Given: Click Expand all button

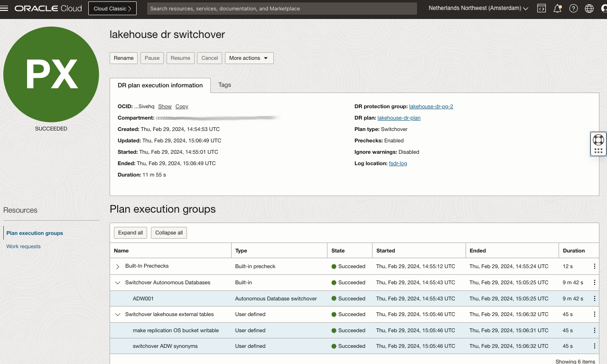Looking at the screenshot, I should (131, 233).
